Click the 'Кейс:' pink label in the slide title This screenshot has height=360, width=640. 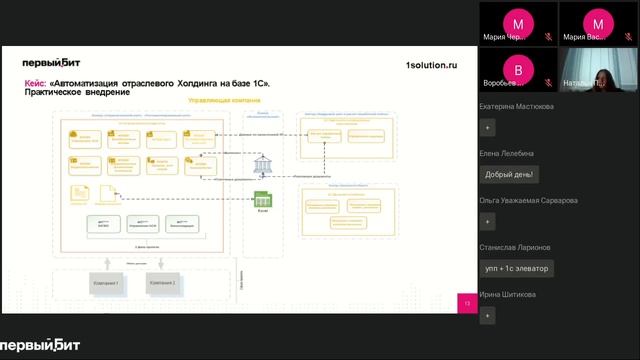click(x=36, y=83)
